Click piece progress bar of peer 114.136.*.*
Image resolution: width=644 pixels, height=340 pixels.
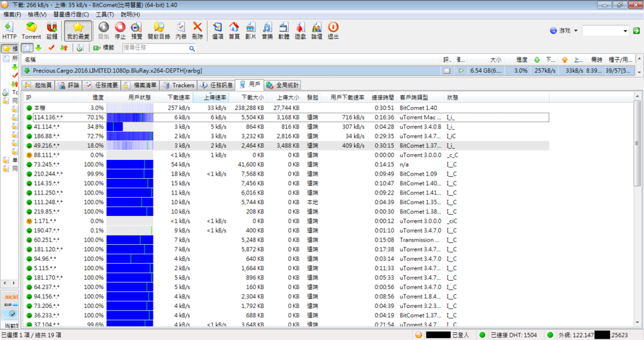click(130, 117)
